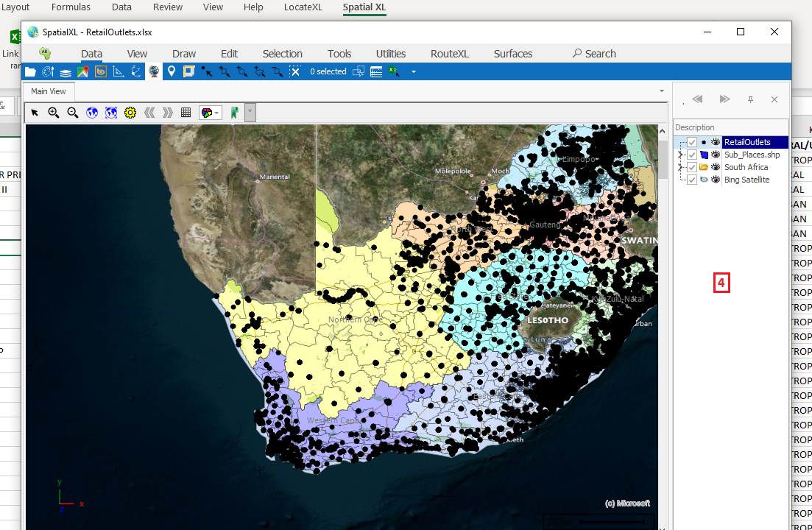Pin the layers panel with pushpin button
812x530 pixels.
click(750, 99)
